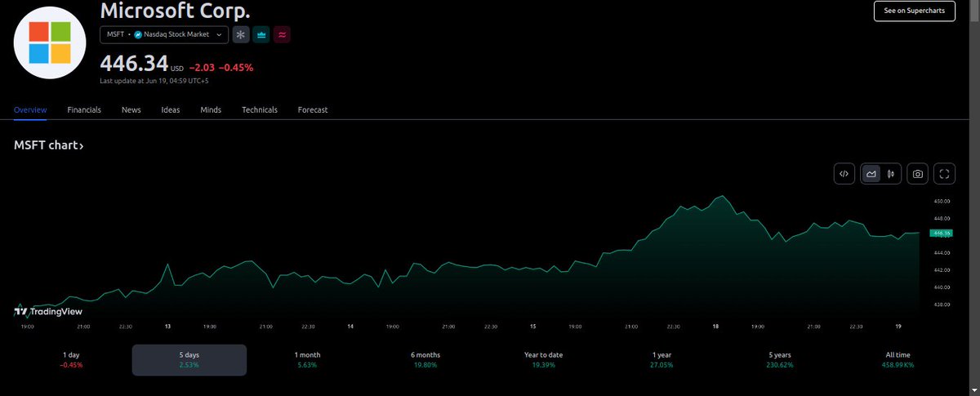Switch to candlestick chart style
The height and width of the screenshot is (396, 980).
890,173
